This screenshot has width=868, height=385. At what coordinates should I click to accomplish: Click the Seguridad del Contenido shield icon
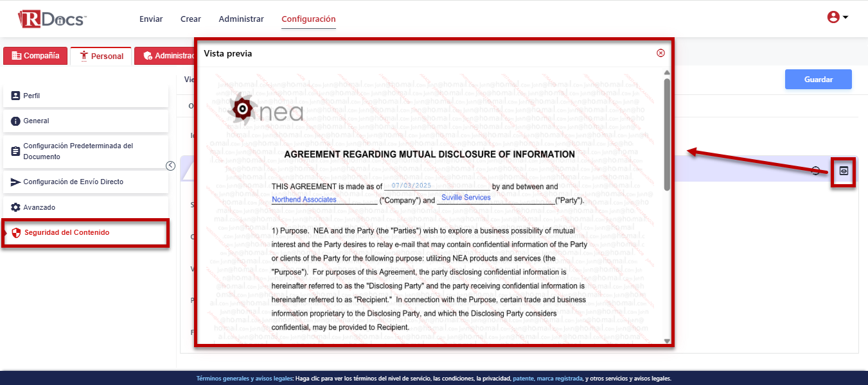17,233
